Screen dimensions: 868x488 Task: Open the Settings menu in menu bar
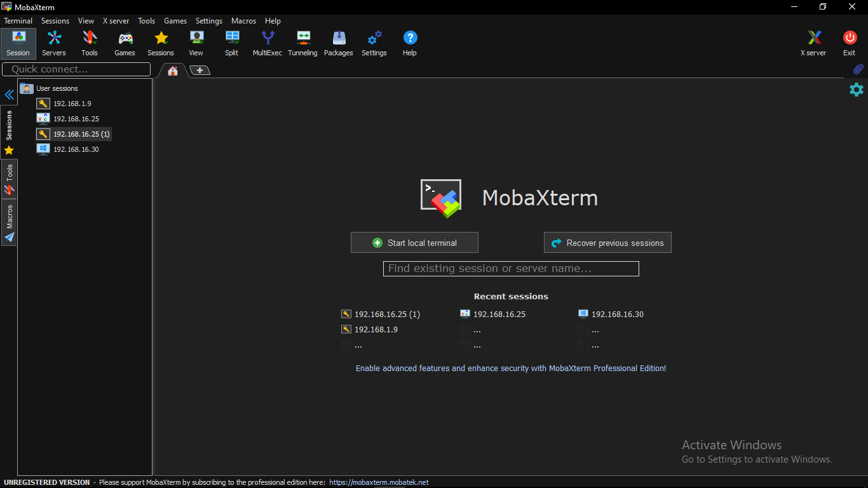pos(209,21)
